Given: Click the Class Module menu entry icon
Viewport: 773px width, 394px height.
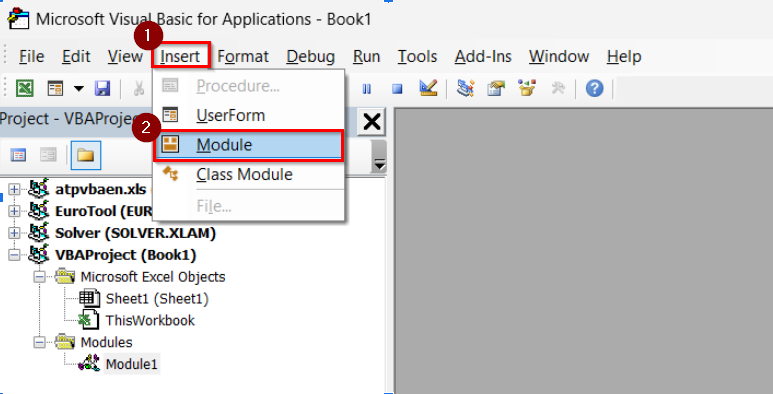Looking at the screenshot, I should (171, 174).
